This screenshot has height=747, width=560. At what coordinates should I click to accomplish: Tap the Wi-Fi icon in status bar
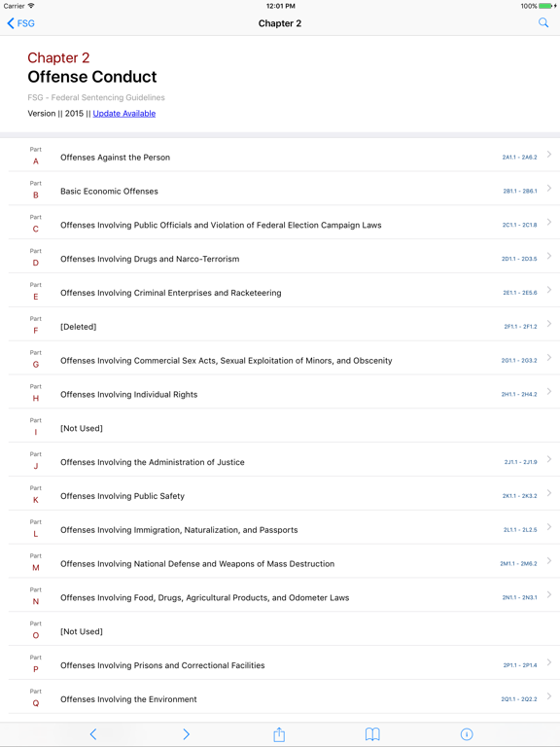(31, 6)
